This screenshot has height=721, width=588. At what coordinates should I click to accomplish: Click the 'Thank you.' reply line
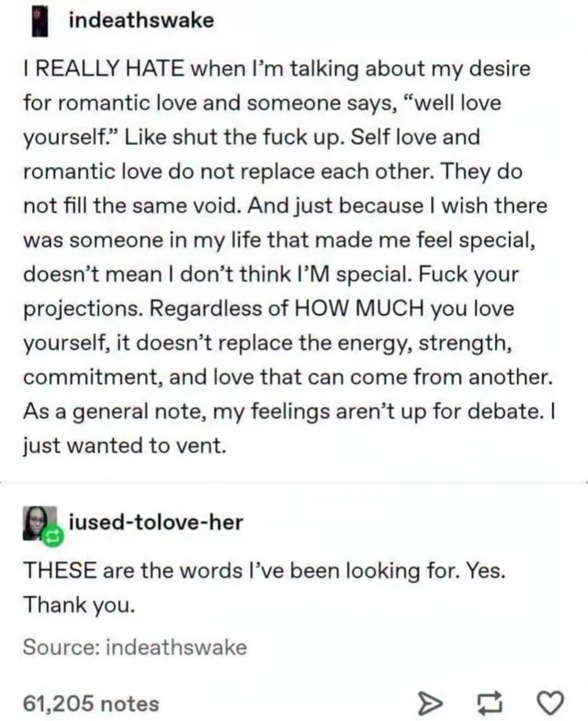(x=79, y=604)
